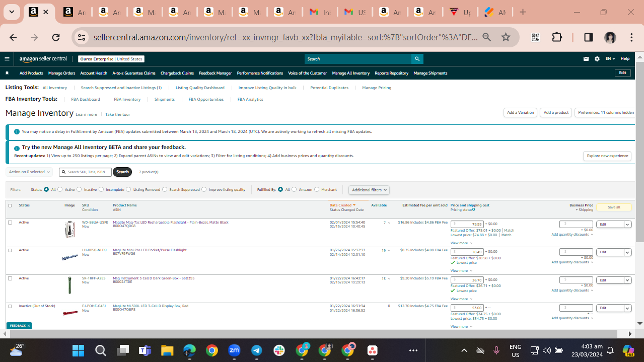Click the bookmark flag icon beside Add Products
The height and width of the screenshot is (362, 644).
point(7,73)
